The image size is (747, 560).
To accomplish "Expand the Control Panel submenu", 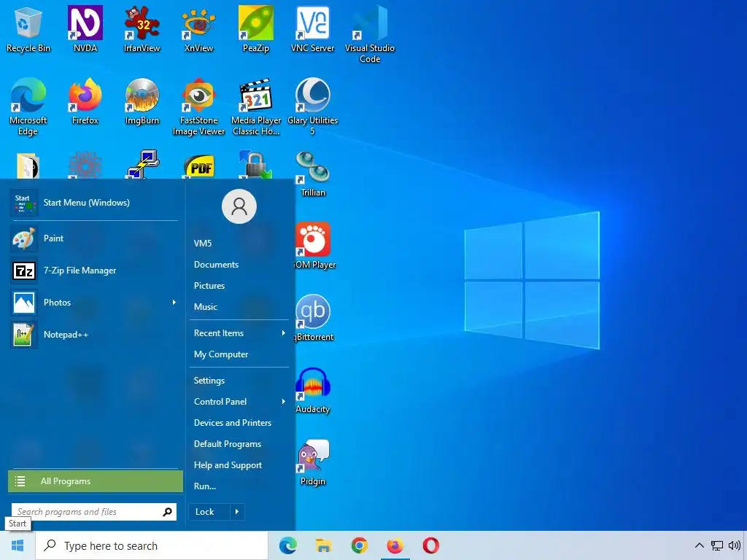I will [284, 402].
